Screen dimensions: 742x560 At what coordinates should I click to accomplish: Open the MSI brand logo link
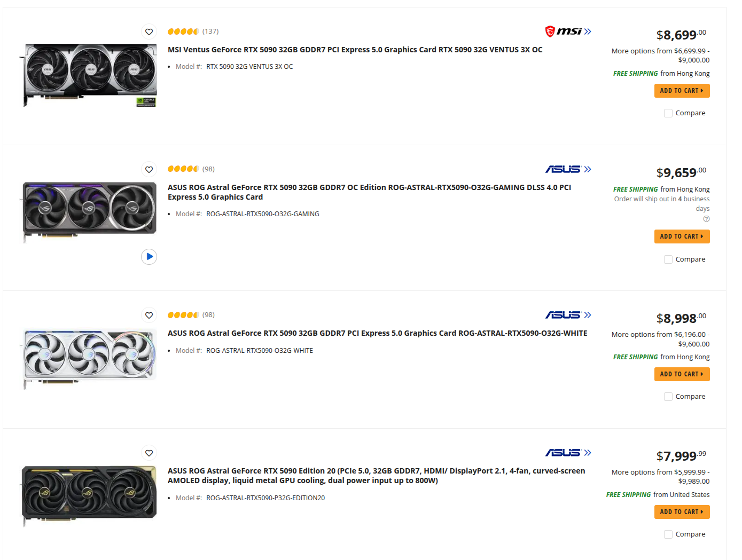(568, 31)
